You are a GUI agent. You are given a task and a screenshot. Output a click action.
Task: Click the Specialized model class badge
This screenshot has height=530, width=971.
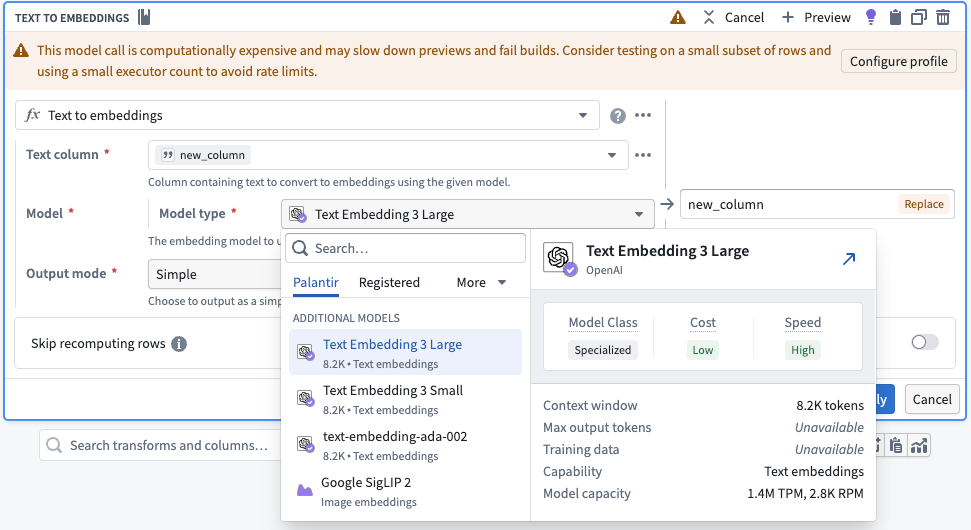tap(603, 350)
